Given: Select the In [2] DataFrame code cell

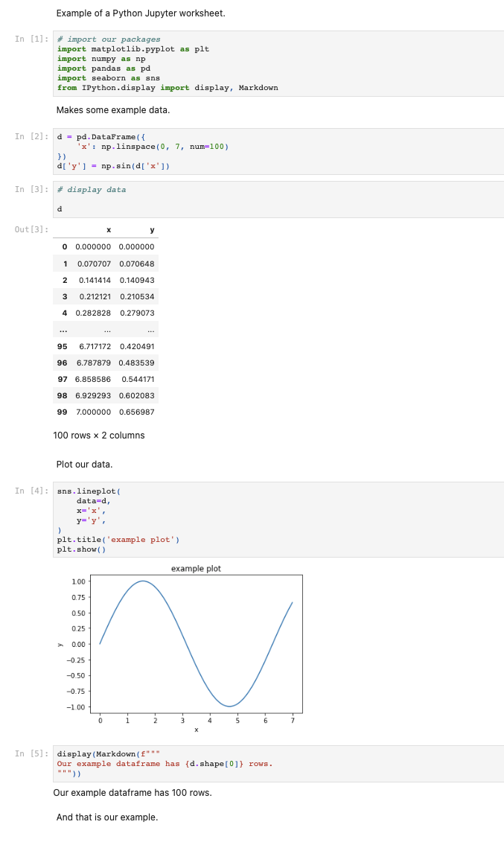Looking at the screenshot, I should click(278, 151).
